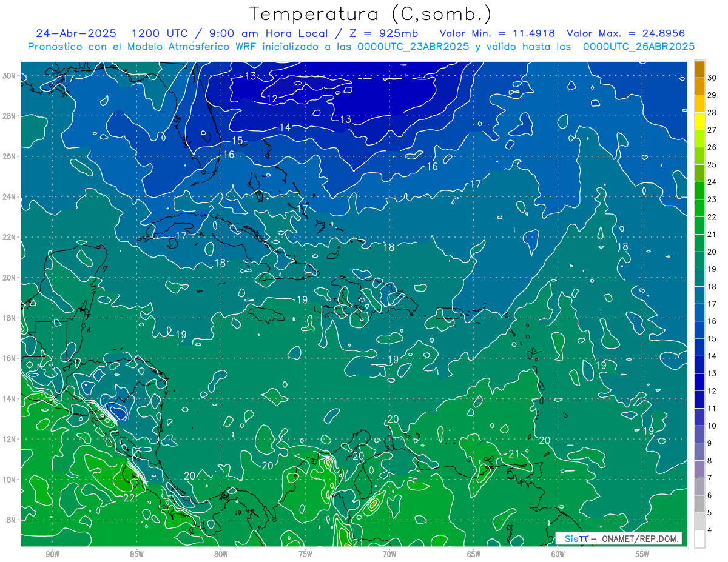Click the 22 contour label near 85W

pos(129,498)
